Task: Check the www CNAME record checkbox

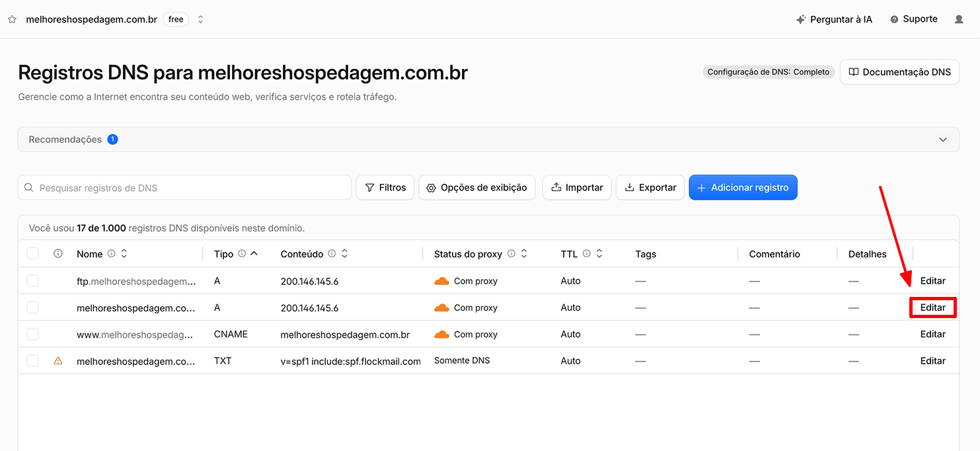Action: [33, 334]
